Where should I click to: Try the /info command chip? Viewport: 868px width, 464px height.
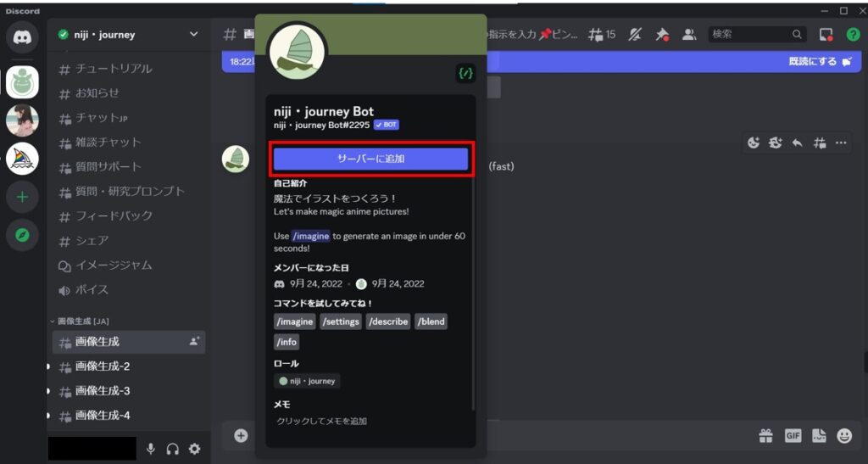click(x=287, y=342)
